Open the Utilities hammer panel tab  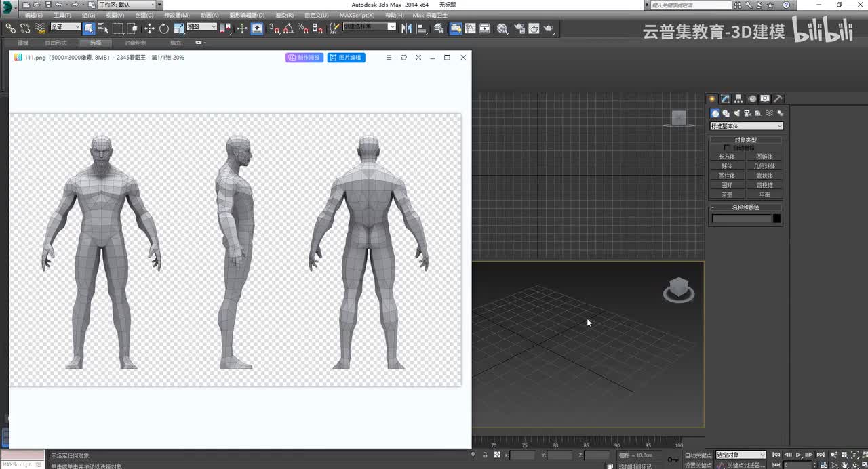[778, 99]
